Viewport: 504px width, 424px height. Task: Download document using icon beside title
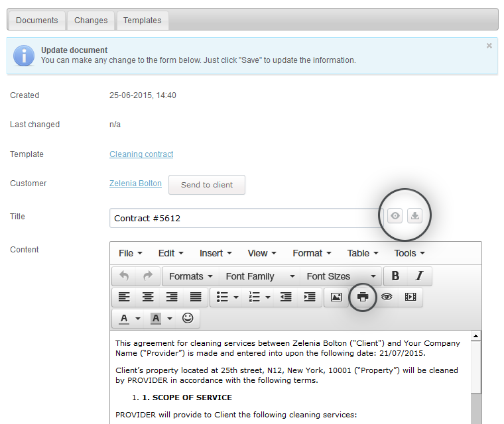coord(415,215)
